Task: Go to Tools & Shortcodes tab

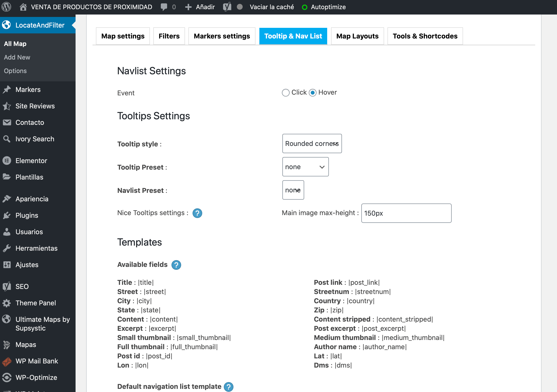Action: tap(425, 36)
